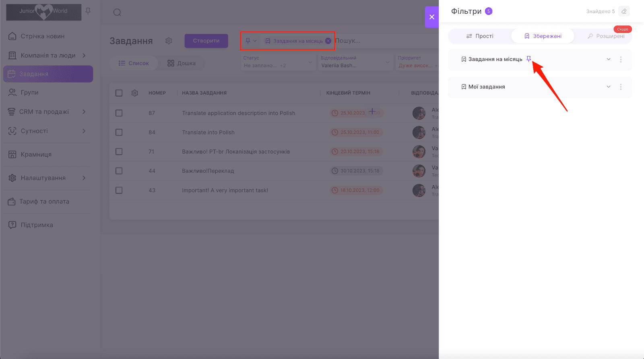
Task: Check the box for task 87
Action: 119,113
